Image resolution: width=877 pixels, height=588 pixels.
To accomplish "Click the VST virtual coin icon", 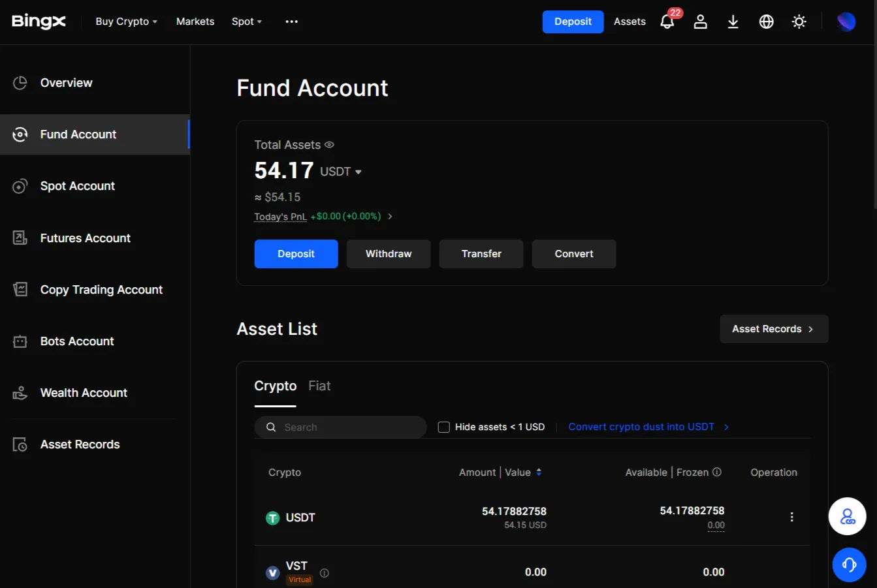I will pyautogui.click(x=272, y=572).
